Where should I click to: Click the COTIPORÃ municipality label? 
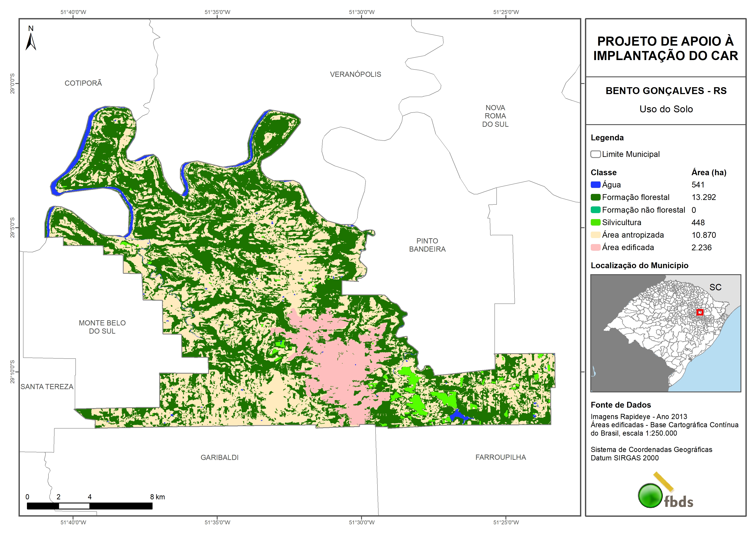tap(83, 83)
